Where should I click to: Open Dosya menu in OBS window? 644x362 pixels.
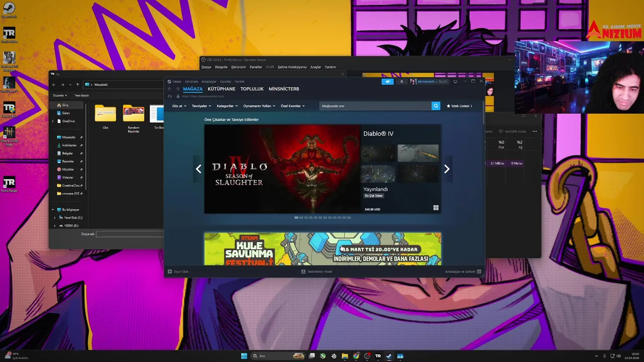click(x=206, y=67)
